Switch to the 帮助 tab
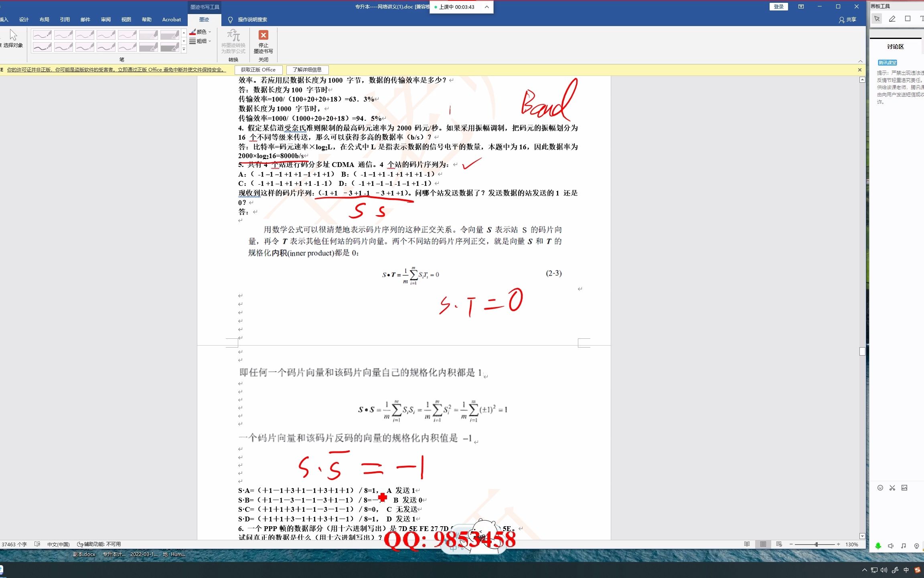924x578 pixels. point(147,20)
